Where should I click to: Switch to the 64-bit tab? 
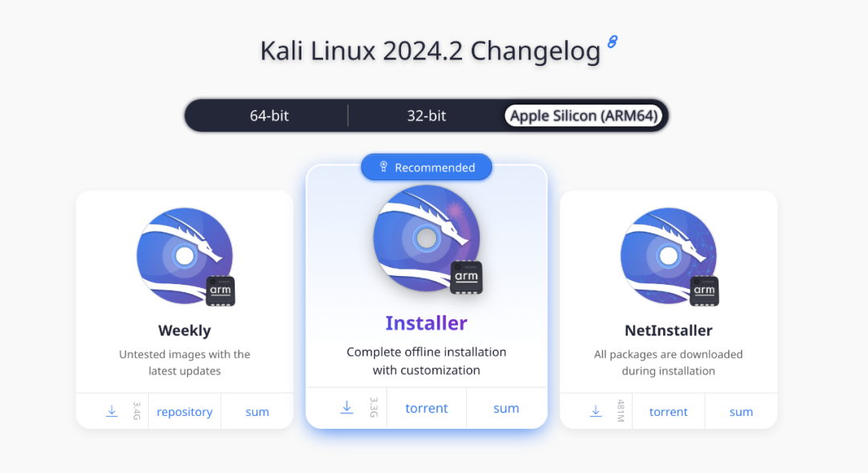tap(269, 116)
